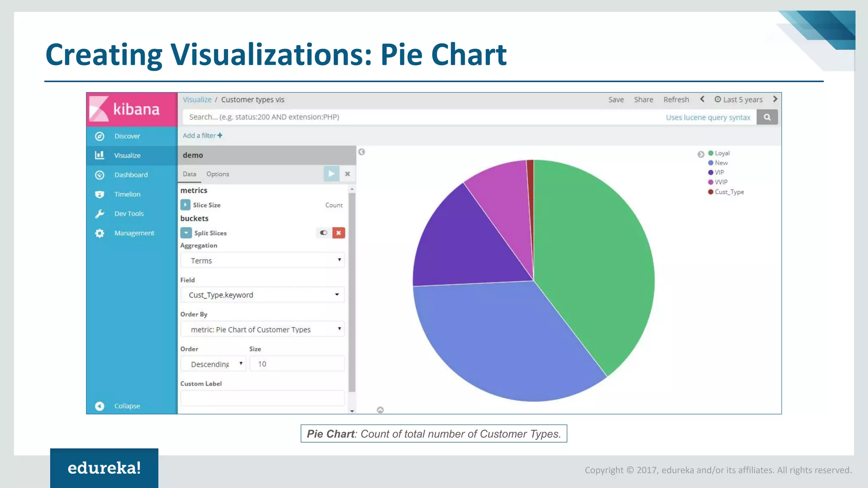Switch to the Data tab

[189, 174]
